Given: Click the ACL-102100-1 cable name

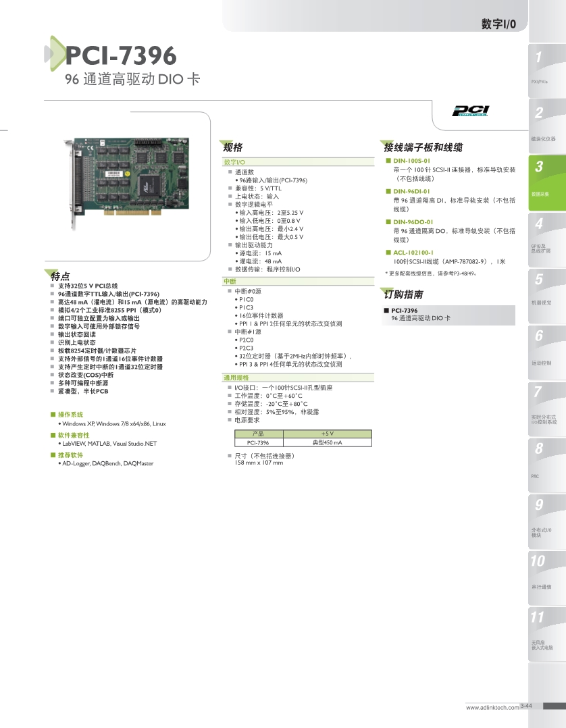Looking at the screenshot, I should (413, 253).
